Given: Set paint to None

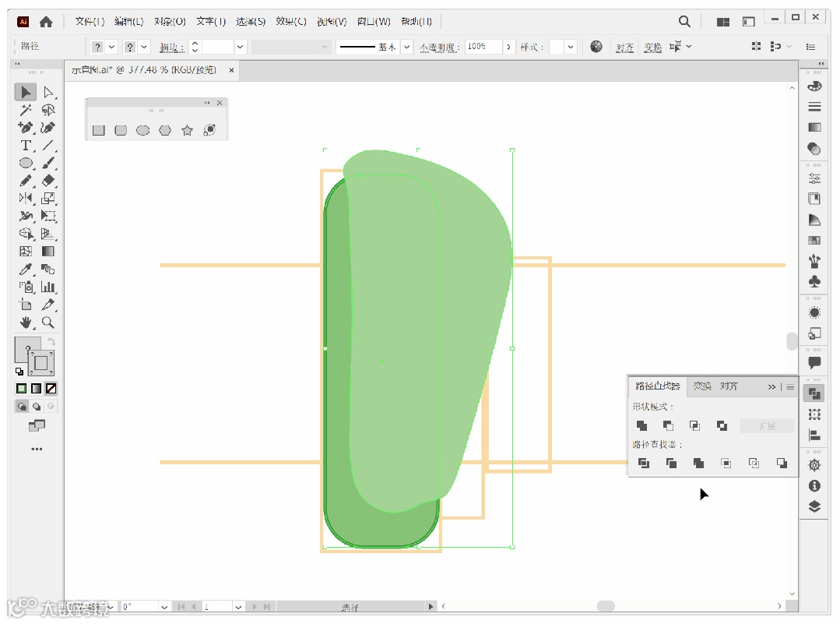Looking at the screenshot, I should pos(51,389).
